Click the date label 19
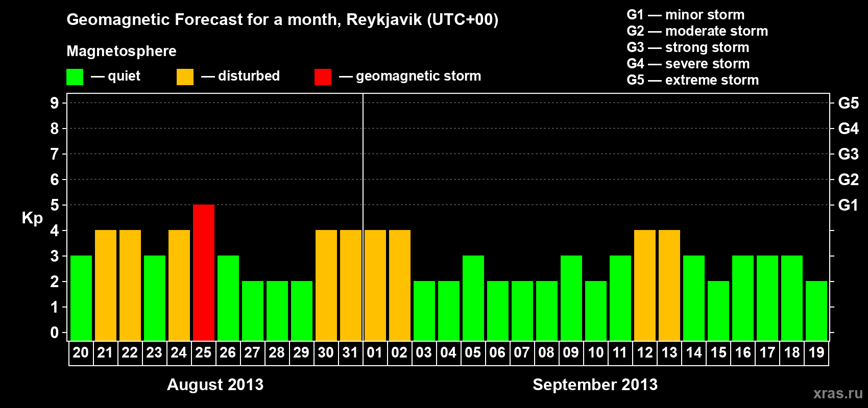The height and width of the screenshot is (408, 868). [816, 353]
